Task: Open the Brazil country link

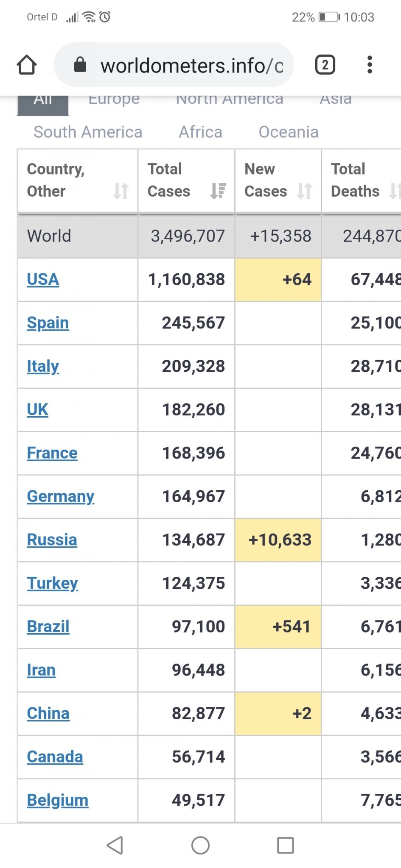Action: 48,626
